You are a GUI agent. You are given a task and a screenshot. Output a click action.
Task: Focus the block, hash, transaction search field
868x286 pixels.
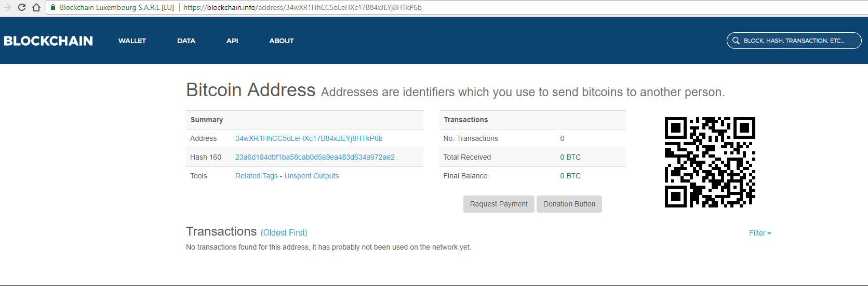click(794, 41)
